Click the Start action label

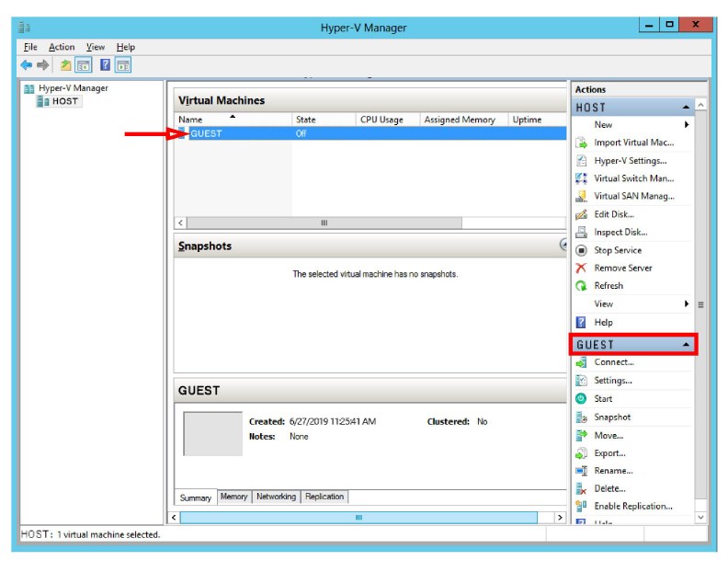603,399
